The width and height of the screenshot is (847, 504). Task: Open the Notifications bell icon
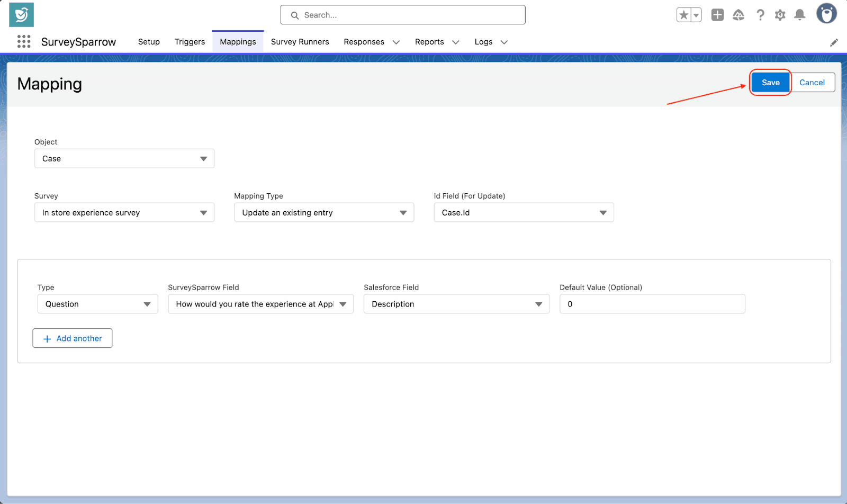800,15
